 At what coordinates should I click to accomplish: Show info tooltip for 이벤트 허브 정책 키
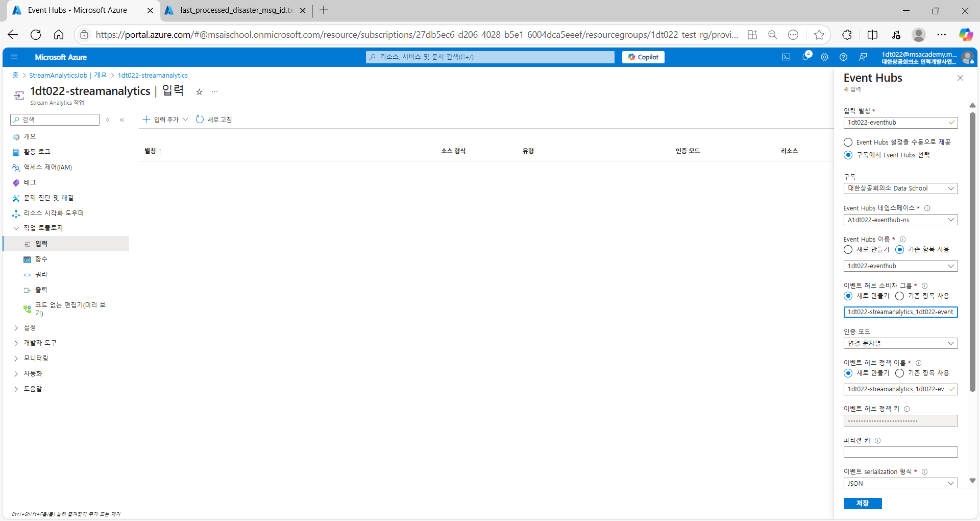coord(907,409)
